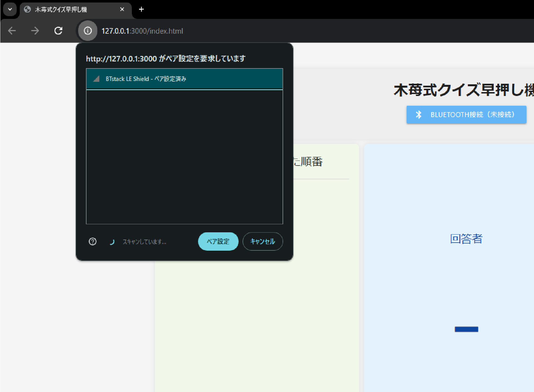Click the signal strength icon beside BTstack

tap(96, 79)
